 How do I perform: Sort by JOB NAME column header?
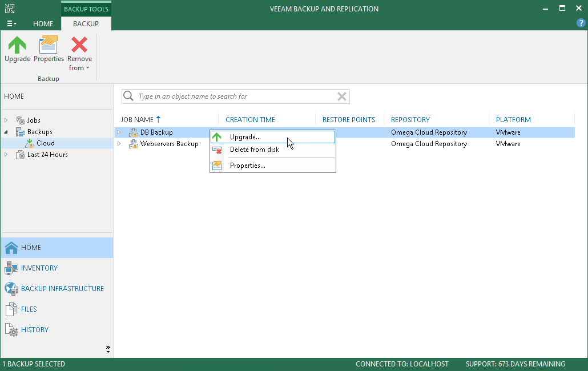(x=137, y=119)
